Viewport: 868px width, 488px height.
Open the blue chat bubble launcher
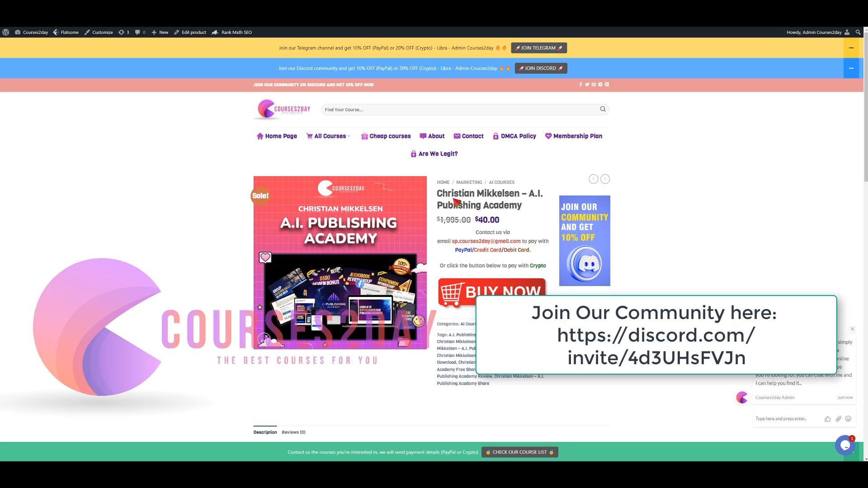click(845, 445)
